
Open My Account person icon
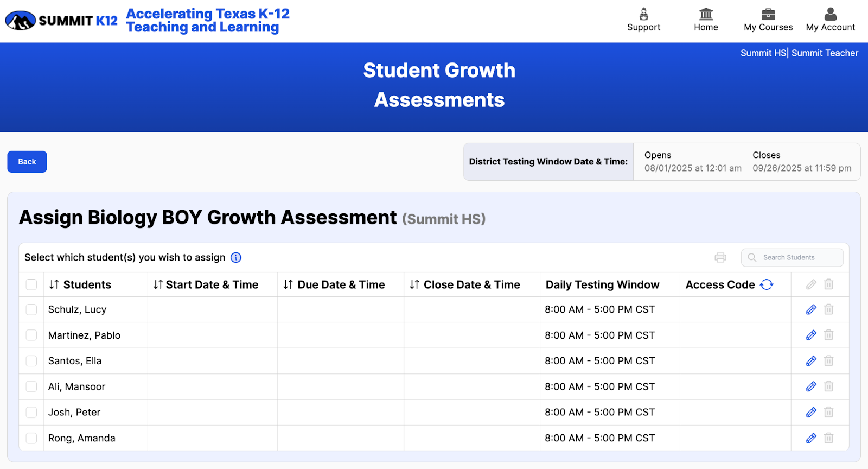pyautogui.click(x=831, y=14)
